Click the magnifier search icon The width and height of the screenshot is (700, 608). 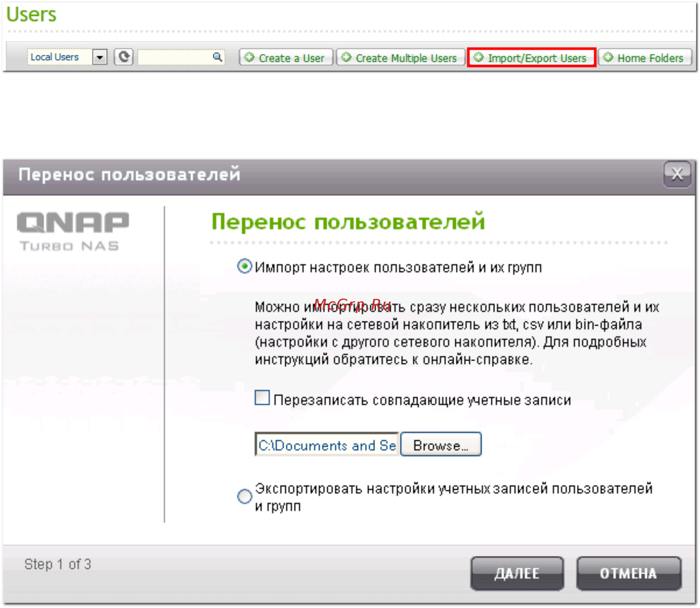point(218,57)
